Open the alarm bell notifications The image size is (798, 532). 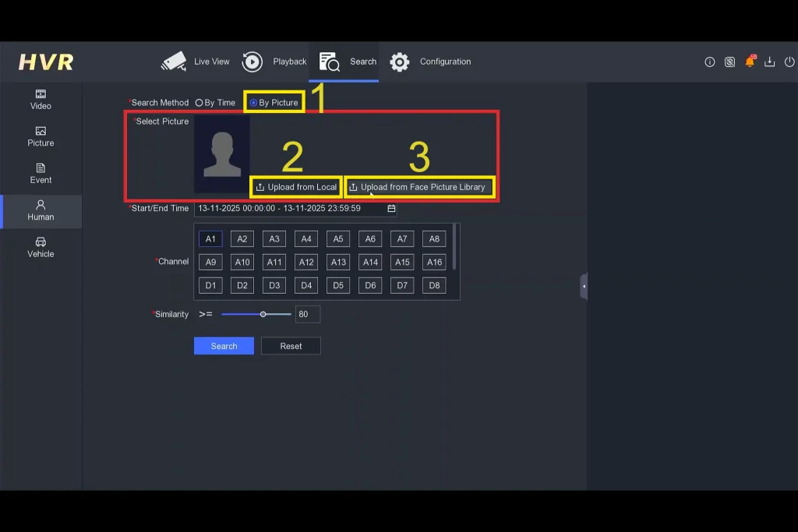pos(750,62)
